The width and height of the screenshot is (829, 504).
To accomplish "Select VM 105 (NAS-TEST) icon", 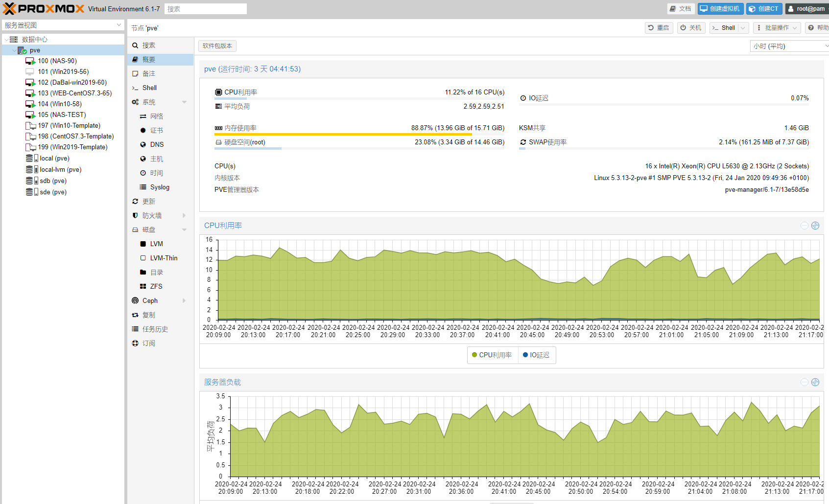I will (x=30, y=115).
